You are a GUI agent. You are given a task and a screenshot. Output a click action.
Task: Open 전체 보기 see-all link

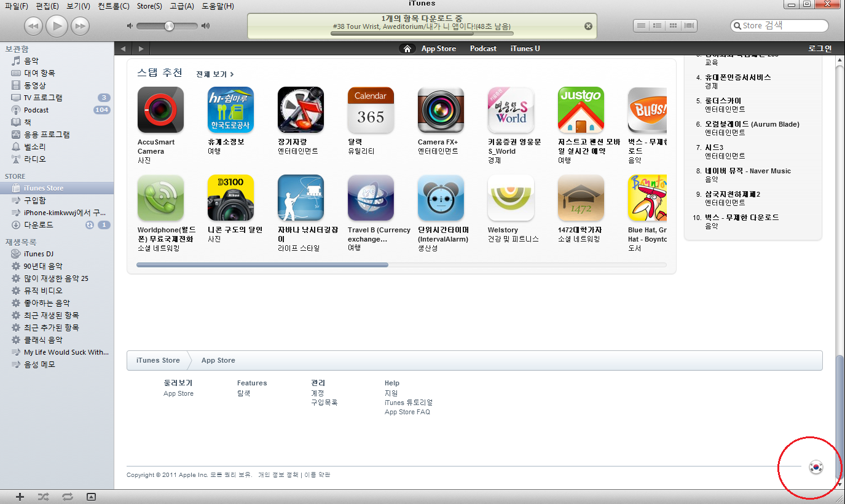click(215, 74)
